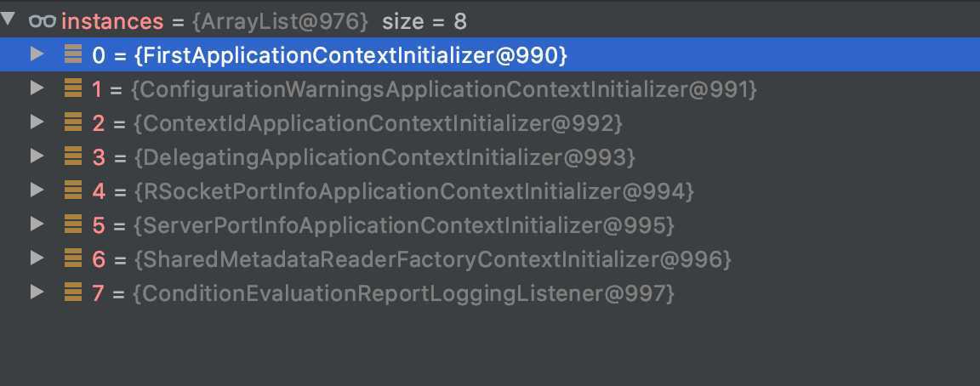Click the glasses watch icon beside instances
The width and height of the screenshot is (980, 386).
pyautogui.click(x=43, y=21)
